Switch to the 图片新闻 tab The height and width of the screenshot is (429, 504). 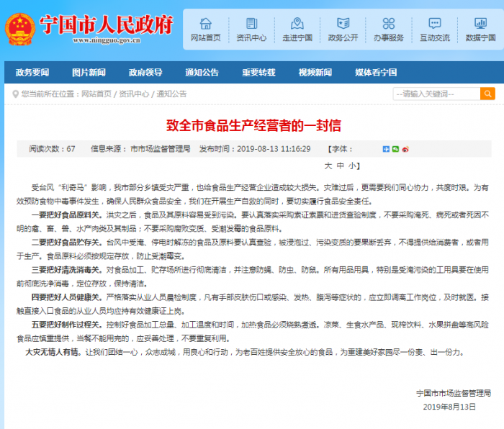click(89, 72)
